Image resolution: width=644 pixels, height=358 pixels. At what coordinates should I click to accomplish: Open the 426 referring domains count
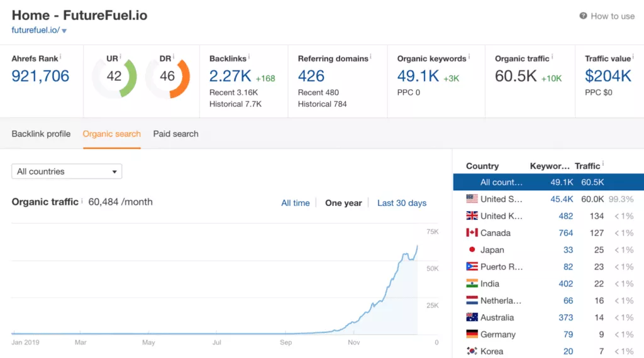(311, 76)
